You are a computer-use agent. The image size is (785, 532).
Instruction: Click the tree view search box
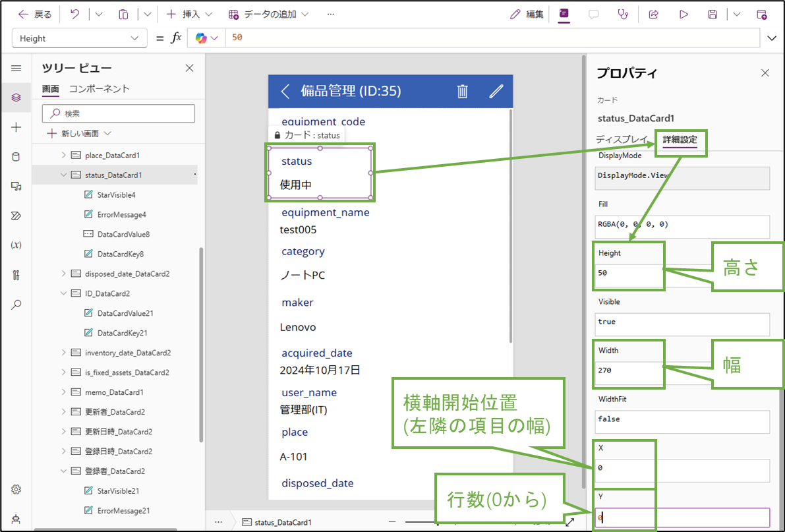(119, 113)
